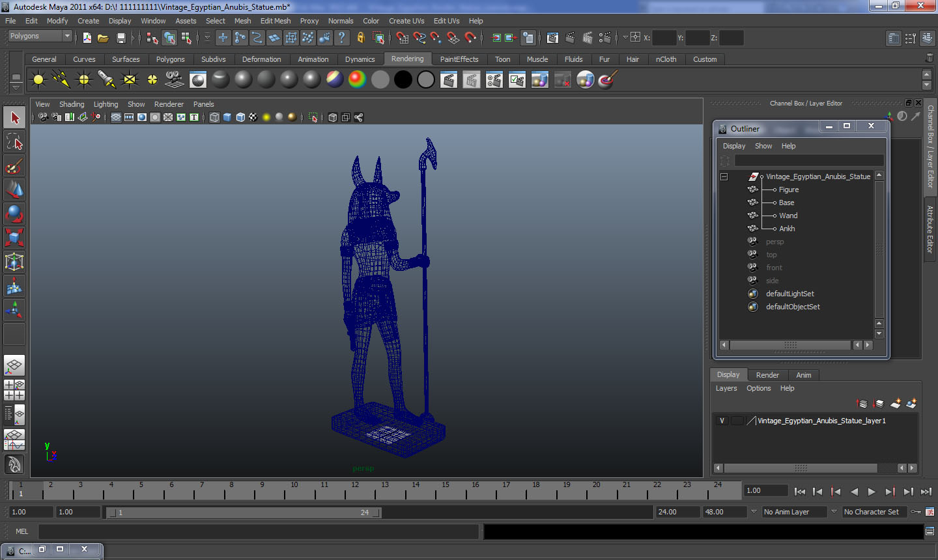Click the current frame field showing 1.00
The width and height of the screenshot is (938, 560).
click(x=766, y=490)
